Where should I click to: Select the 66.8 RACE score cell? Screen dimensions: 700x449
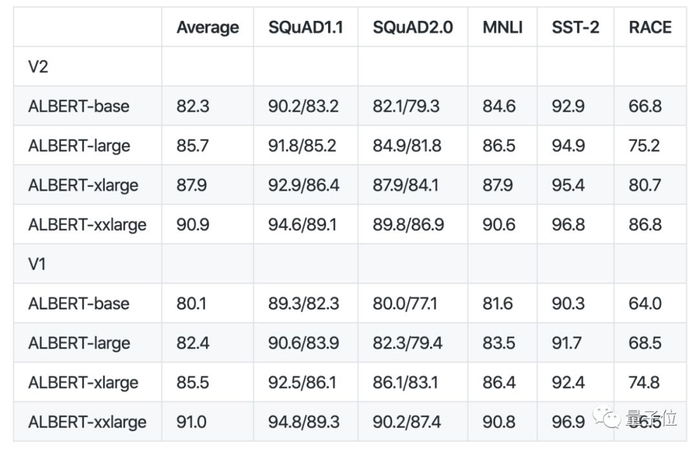click(645, 106)
